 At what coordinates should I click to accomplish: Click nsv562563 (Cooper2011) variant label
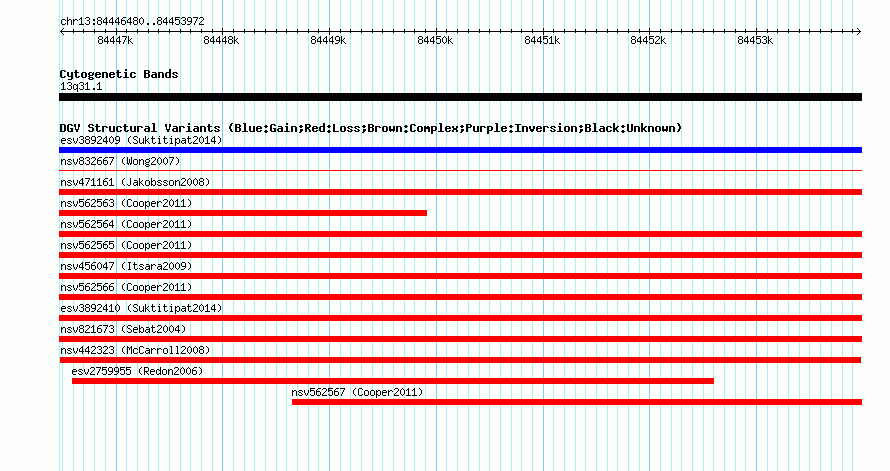click(126, 203)
